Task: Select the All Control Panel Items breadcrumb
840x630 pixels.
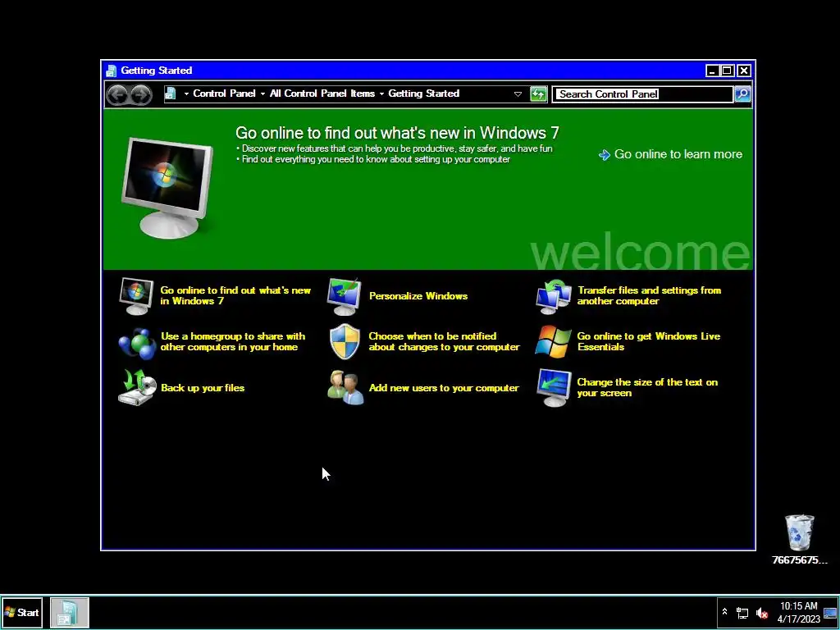Action: click(322, 94)
